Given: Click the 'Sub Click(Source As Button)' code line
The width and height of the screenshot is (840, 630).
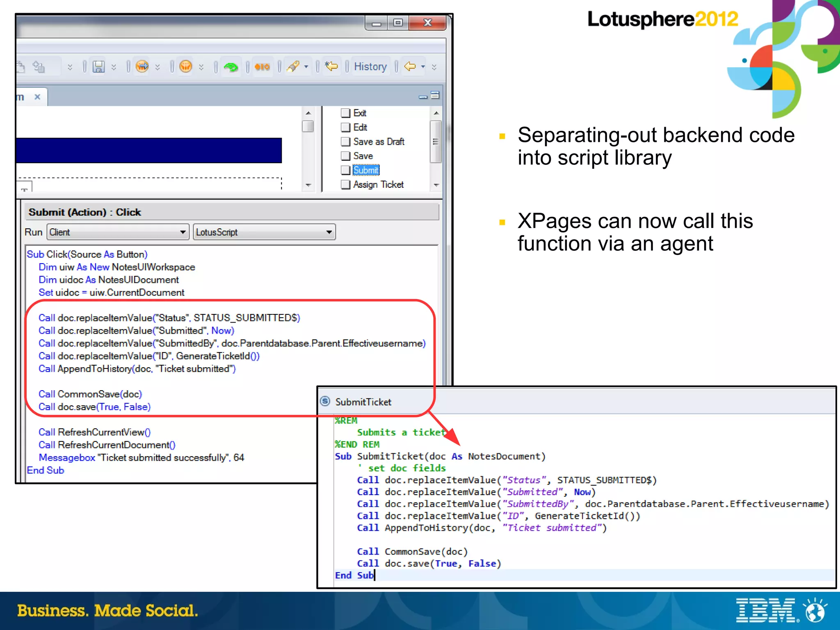Looking at the screenshot, I should [87, 254].
